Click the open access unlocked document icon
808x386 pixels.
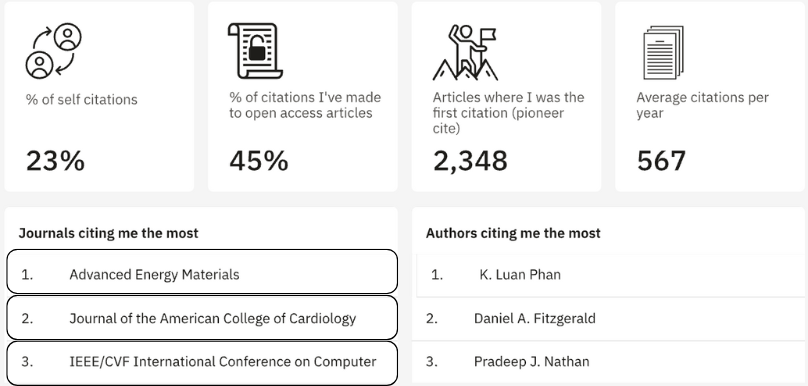[256, 51]
